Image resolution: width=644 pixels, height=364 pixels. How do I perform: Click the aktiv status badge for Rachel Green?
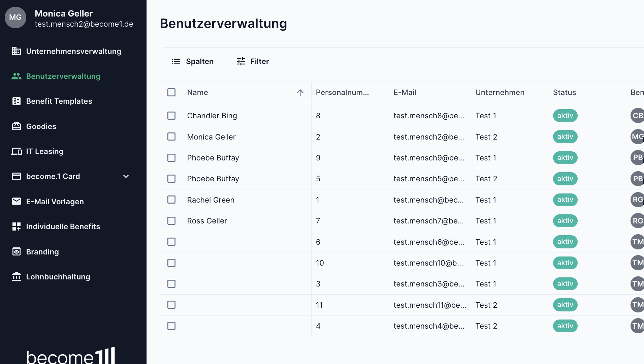[x=565, y=200]
